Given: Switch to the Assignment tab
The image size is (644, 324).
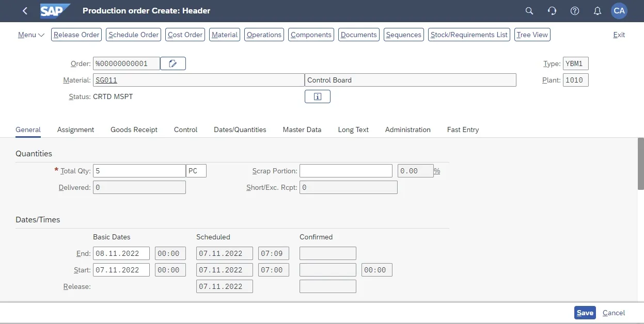Looking at the screenshot, I should pyautogui.click(x=75, y=129).
